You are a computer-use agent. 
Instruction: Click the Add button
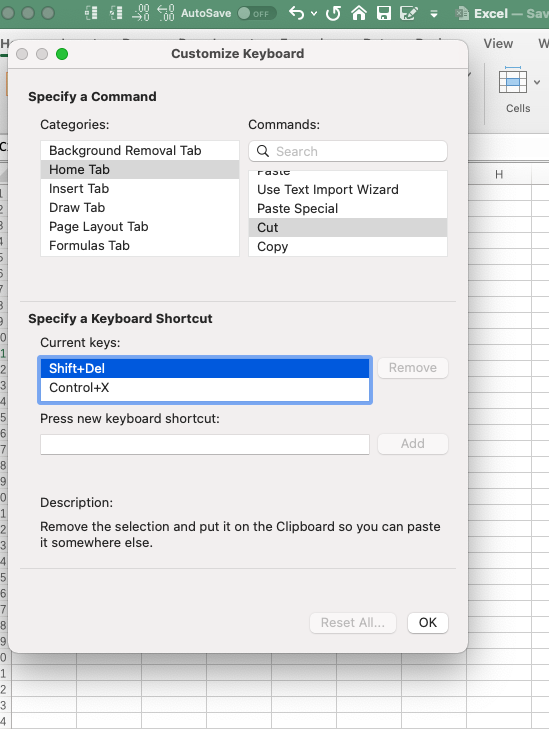413,444
